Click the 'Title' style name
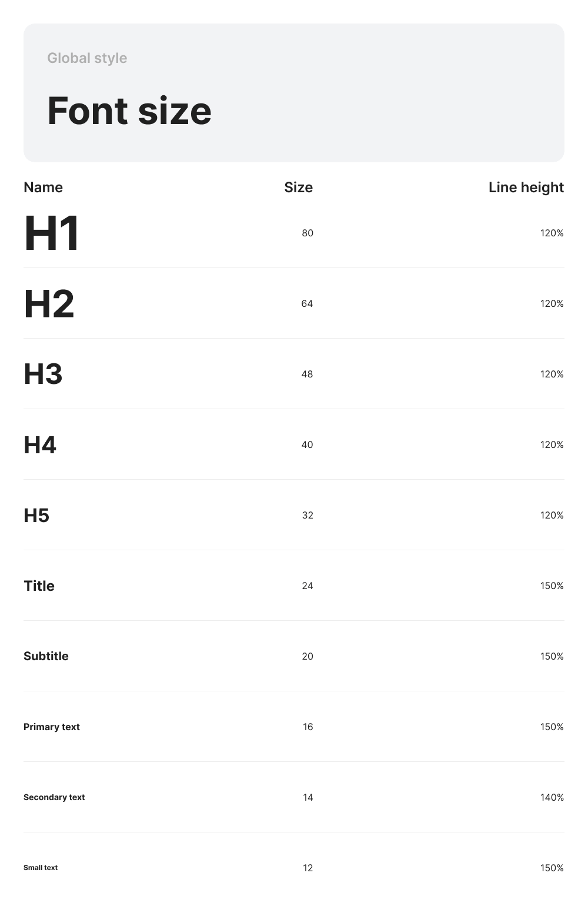 pyautogui.click(x=39, y=586)
